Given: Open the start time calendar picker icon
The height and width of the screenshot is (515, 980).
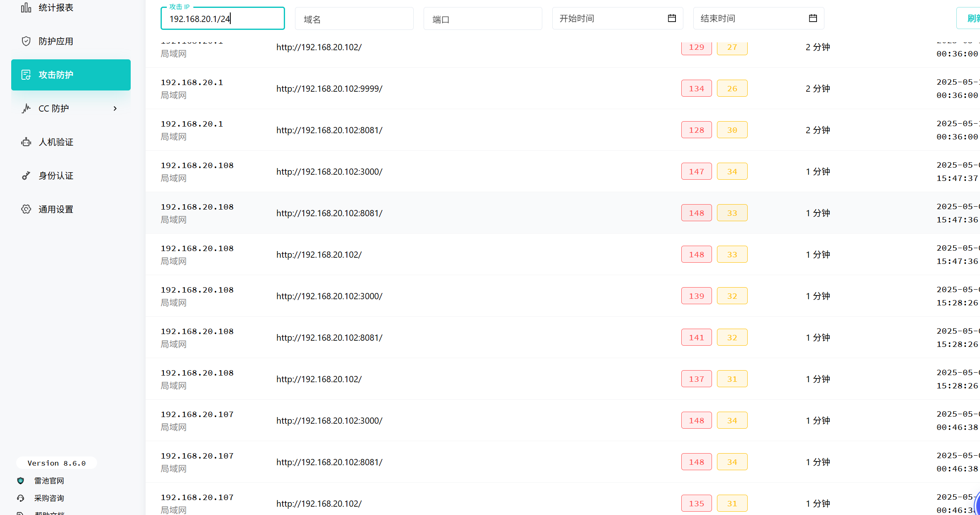Looking at the screenshot, I should coord(672,18).
